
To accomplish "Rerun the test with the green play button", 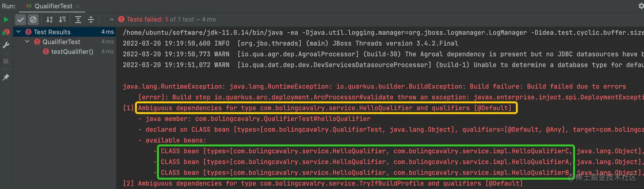I will tap(6, 20).
